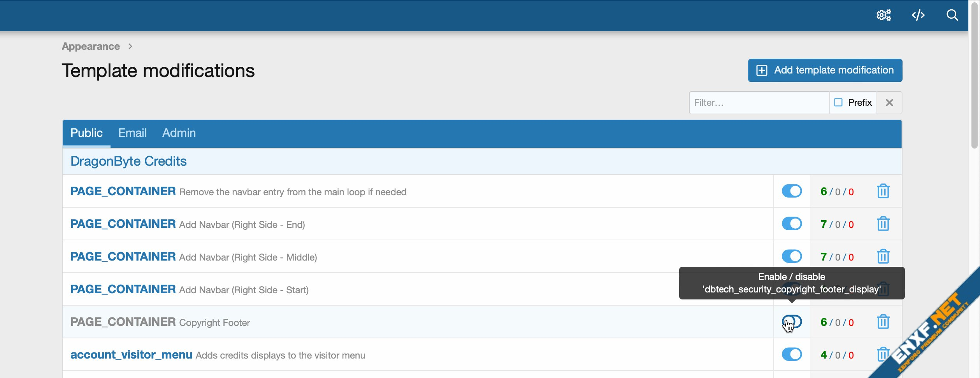The width and height of the screenshot is (980, 378).
Task: Click into the Filter text field
Action: click(x=758, y=103)
